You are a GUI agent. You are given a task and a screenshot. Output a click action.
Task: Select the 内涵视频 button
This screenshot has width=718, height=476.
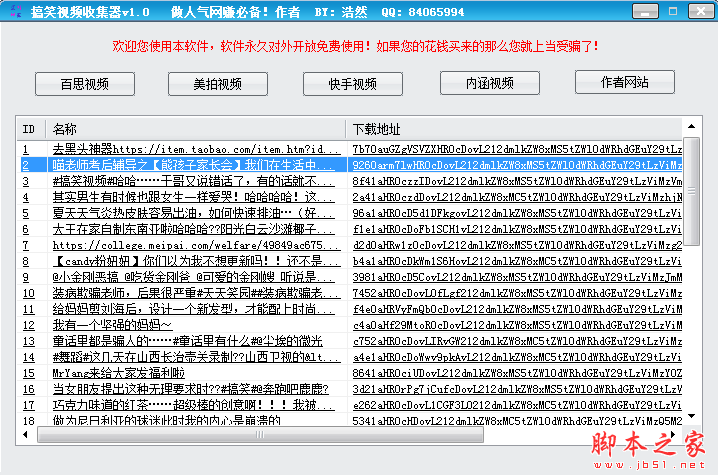[489, 83]
